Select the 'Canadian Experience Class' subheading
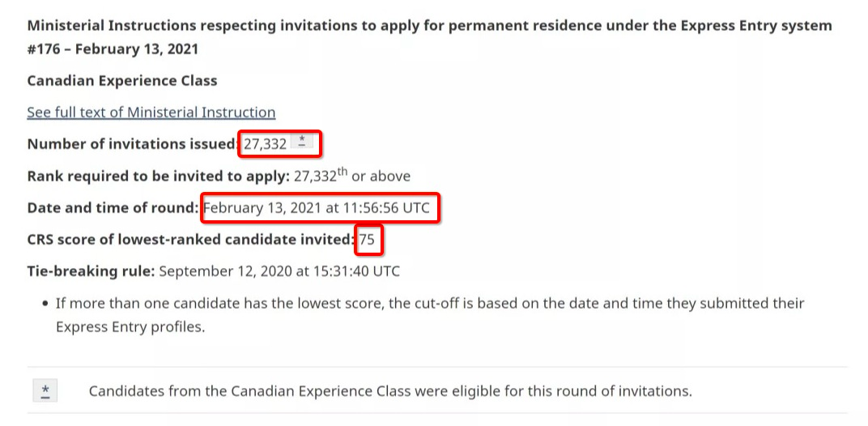Screen dimensions: 868x426 click(121, 81)
